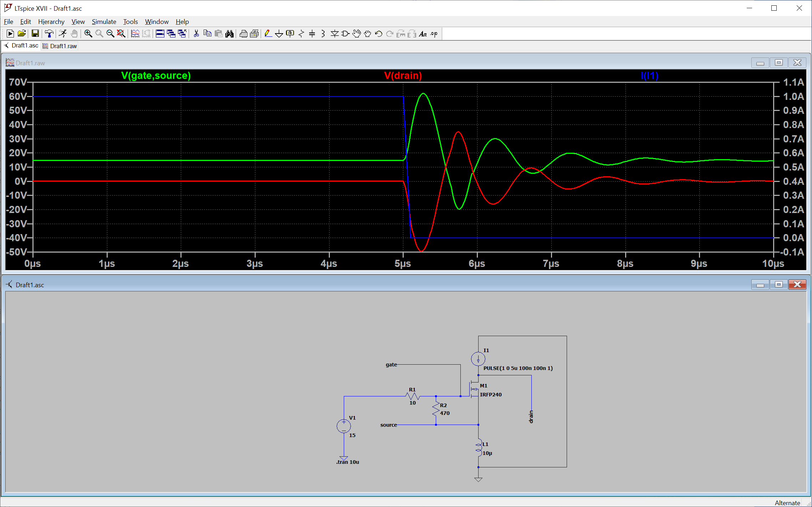Select current source I1 symbol
The image size is (812, 507).
tap(478, 359)
